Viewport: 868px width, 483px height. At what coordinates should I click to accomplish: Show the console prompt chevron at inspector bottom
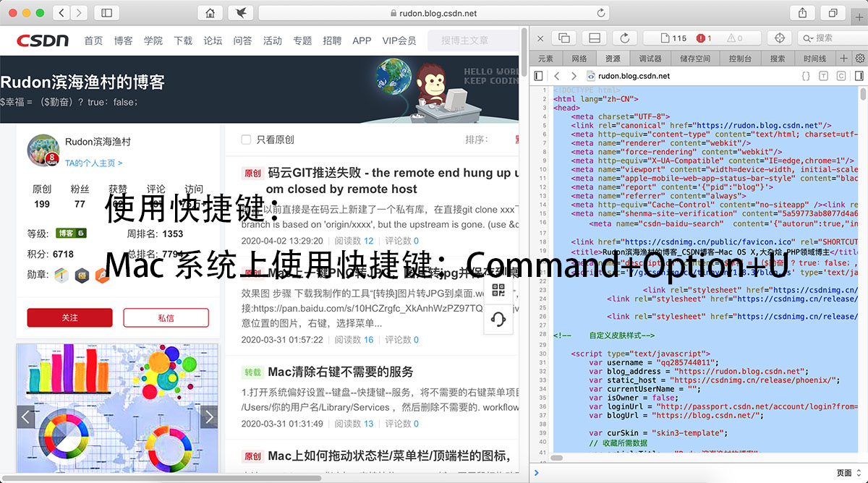click(535, 474)
